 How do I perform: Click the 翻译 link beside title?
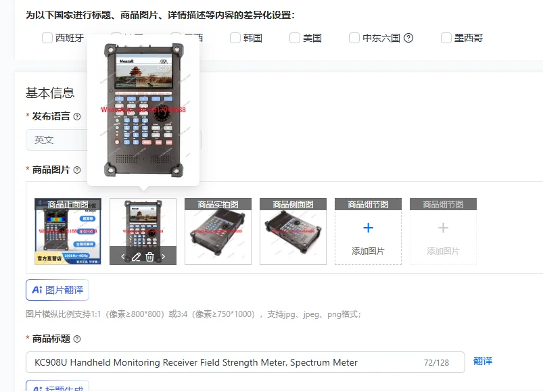[x=483, y=361]
